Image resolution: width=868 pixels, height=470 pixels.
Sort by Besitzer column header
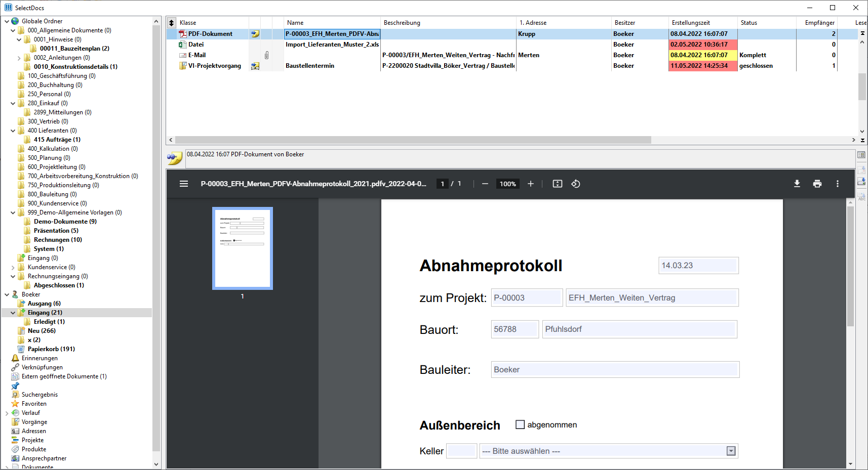(640, 23)
